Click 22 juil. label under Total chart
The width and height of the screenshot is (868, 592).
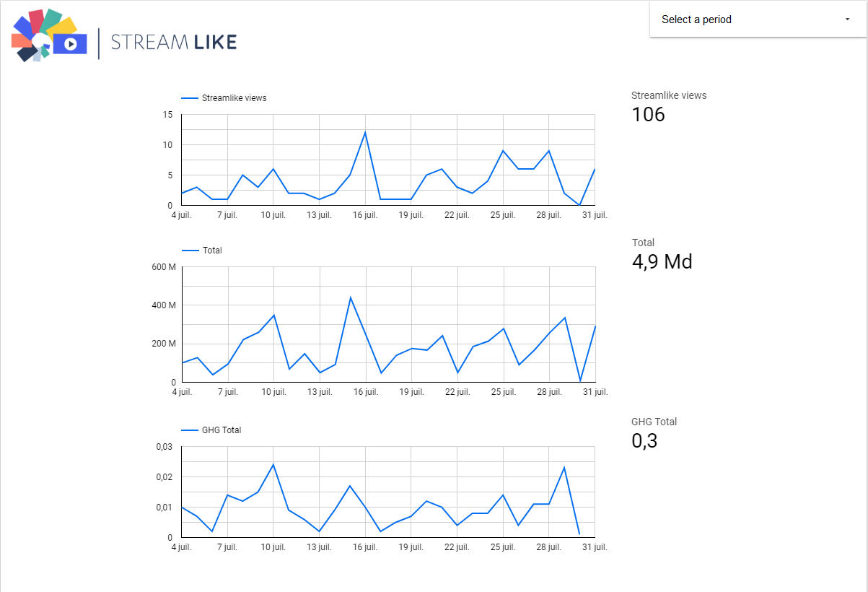[x=457, y=392]
